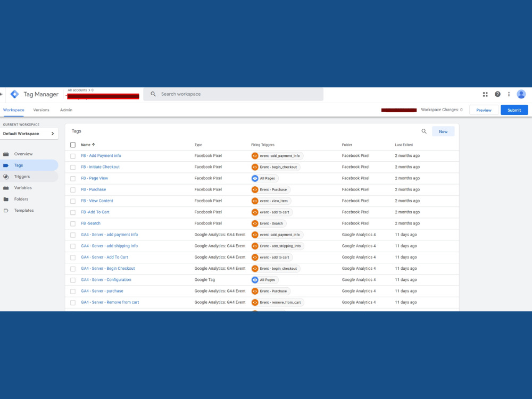The width and height of the screenshot is (532, 399).
Task: Check the box for FB - View Content
Action: (73, 201)
